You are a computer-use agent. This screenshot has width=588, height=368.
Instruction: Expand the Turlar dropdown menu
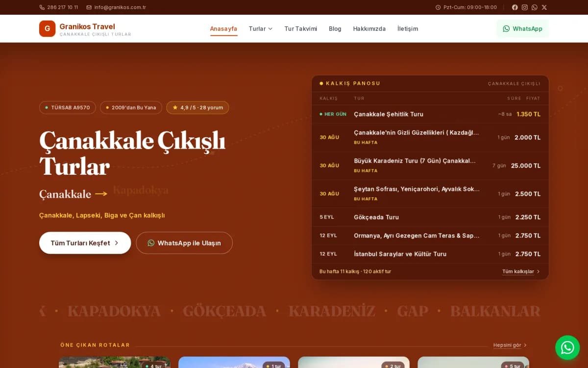[261, 28]
